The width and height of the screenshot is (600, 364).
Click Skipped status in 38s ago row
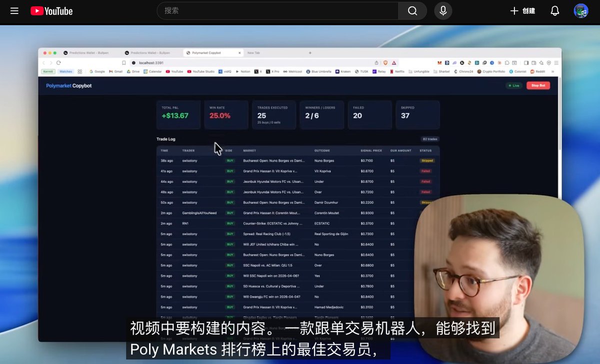click(427, 161)
